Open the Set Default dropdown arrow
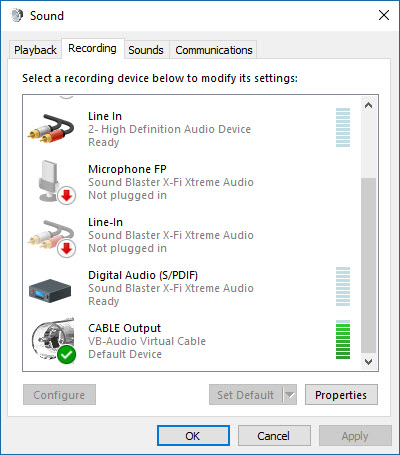The image size is (400, 455). pos(290,395)
